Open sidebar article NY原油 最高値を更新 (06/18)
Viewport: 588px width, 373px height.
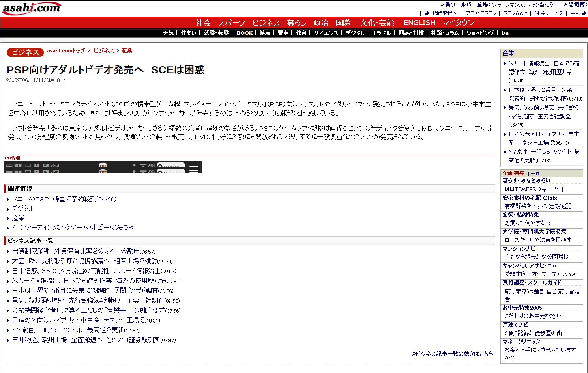pos(544,156)
